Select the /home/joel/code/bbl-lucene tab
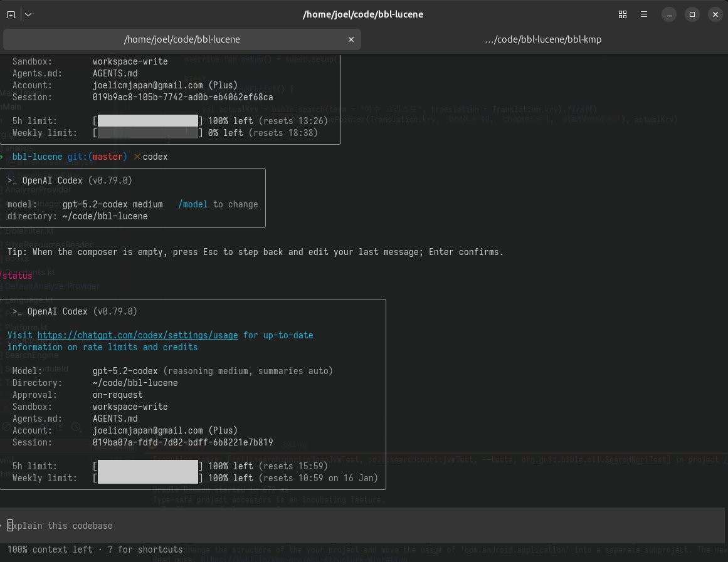Viewport: 728px width, 562px height. [182, 39]
